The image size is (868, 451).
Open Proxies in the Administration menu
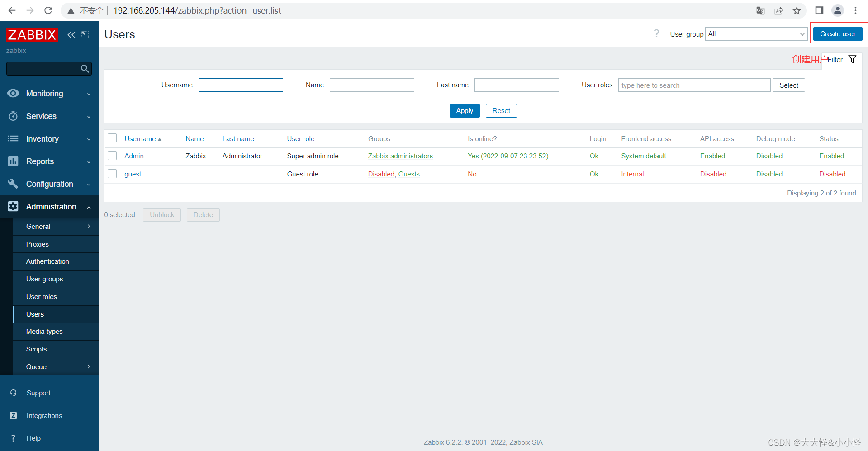click(56, 244)
